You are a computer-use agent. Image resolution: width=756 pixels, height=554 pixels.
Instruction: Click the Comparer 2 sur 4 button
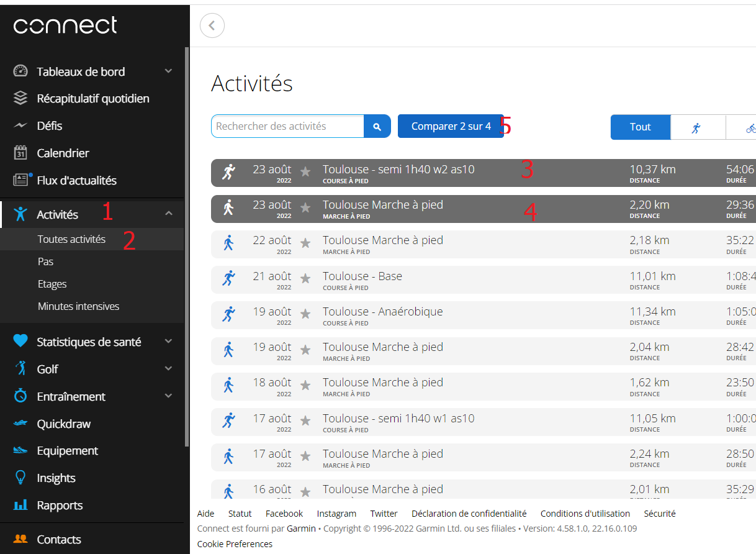point(451,126)
